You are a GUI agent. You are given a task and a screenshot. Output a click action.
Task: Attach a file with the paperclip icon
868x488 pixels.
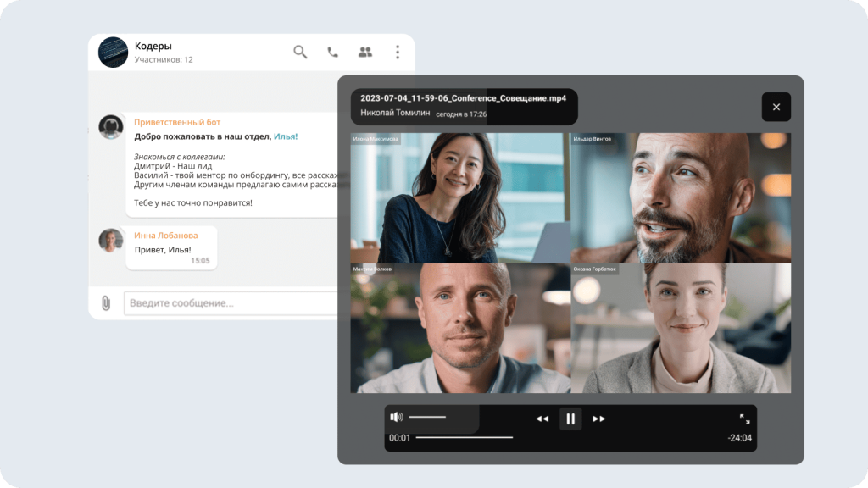pos(106,302)
